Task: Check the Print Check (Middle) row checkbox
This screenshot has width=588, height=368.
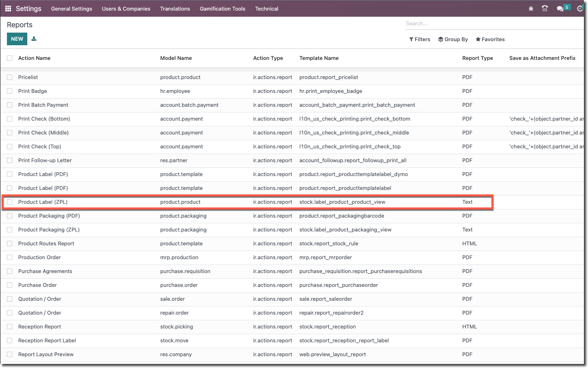Action: coord(10,133)
